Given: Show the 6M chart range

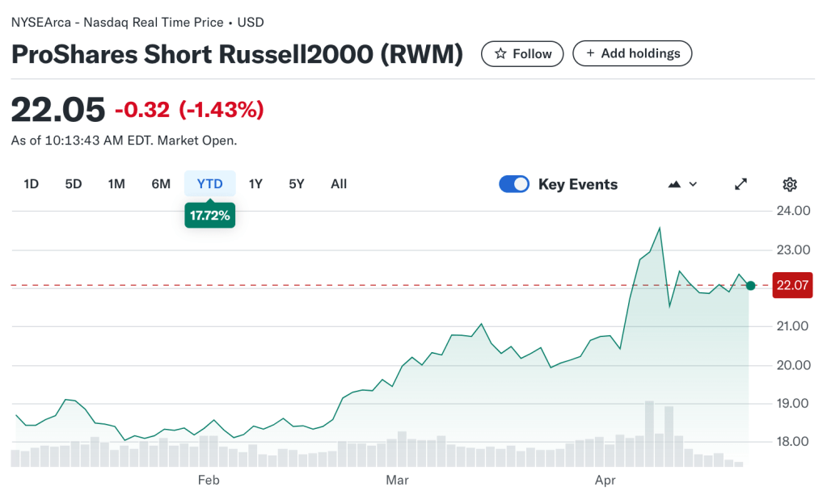Looking at the screenshot, I should pos(161,184).
